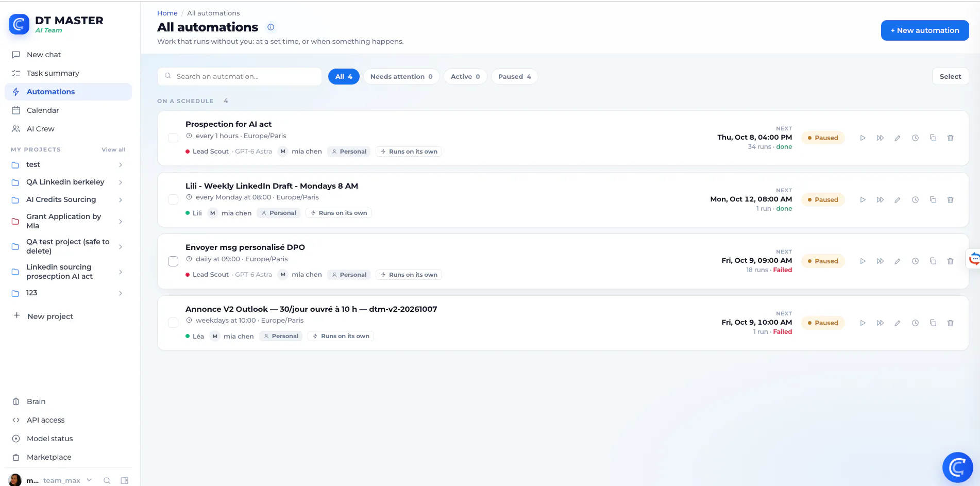Edit the Envoyer msg personalisé DPO automation
This screenshot has width=980, height=486.
(898, 261)
